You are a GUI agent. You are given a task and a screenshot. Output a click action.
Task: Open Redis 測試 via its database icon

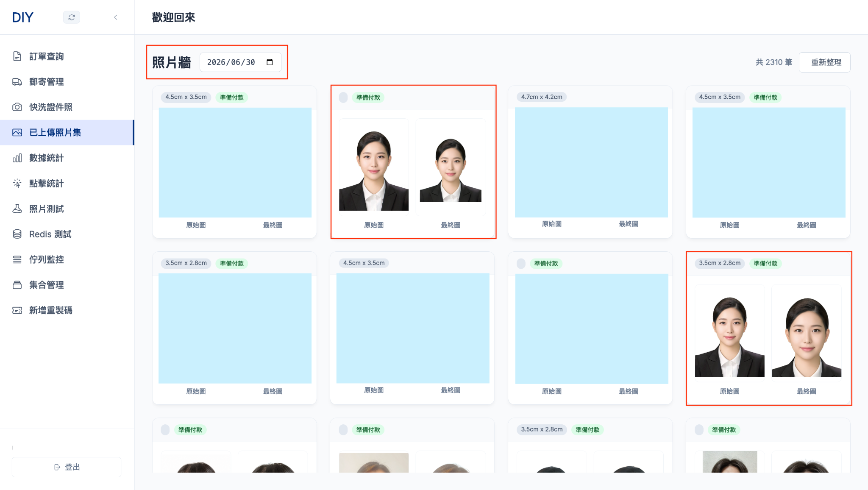click(x=17, y=234)
